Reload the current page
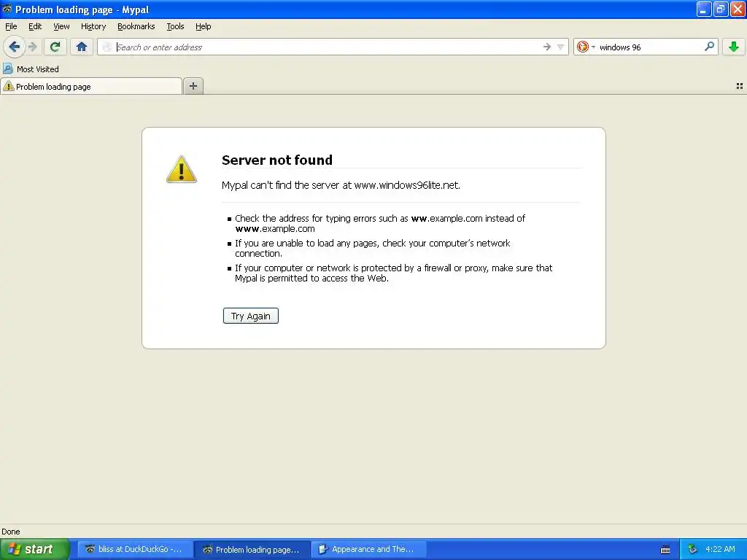747x560 pixels. (55, 47)
